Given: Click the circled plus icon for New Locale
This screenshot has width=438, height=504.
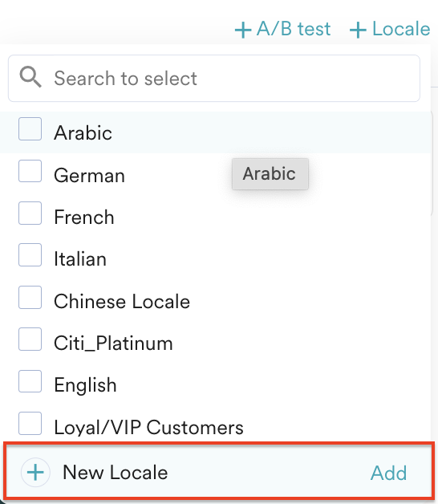Looking at the screenshot, I should (35, 472).
